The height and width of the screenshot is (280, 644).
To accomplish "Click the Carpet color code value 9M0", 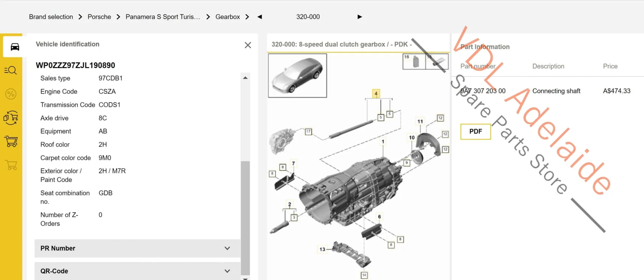I will [105, 158].
